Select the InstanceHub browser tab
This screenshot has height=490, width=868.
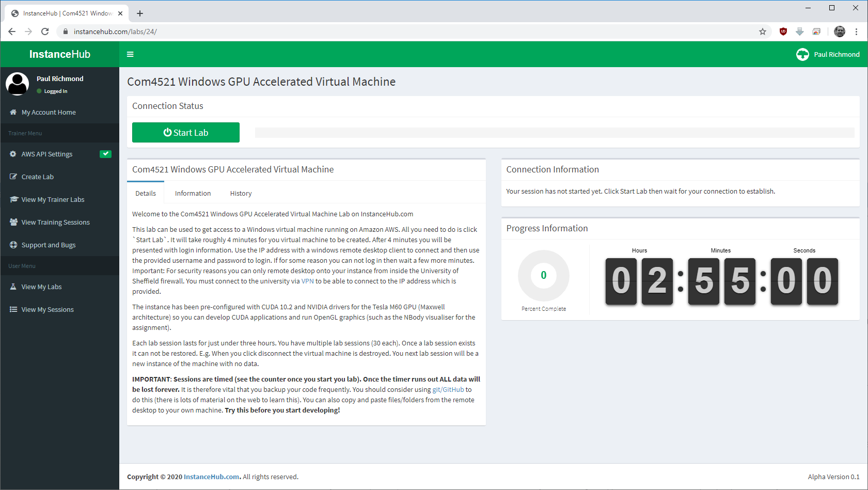(66, 13)
